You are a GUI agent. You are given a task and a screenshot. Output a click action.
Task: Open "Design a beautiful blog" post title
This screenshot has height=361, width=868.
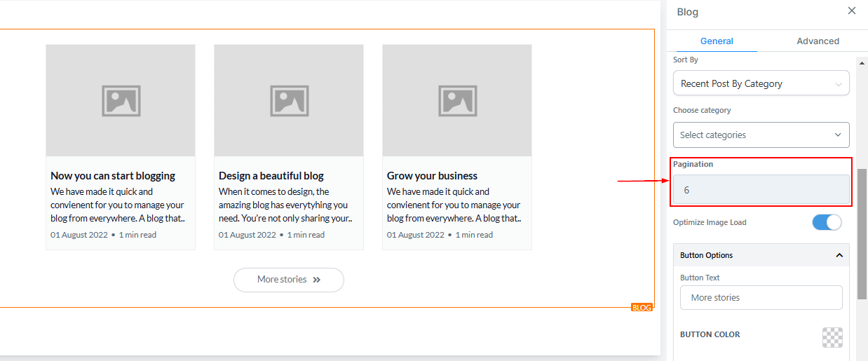pos(271,176)
